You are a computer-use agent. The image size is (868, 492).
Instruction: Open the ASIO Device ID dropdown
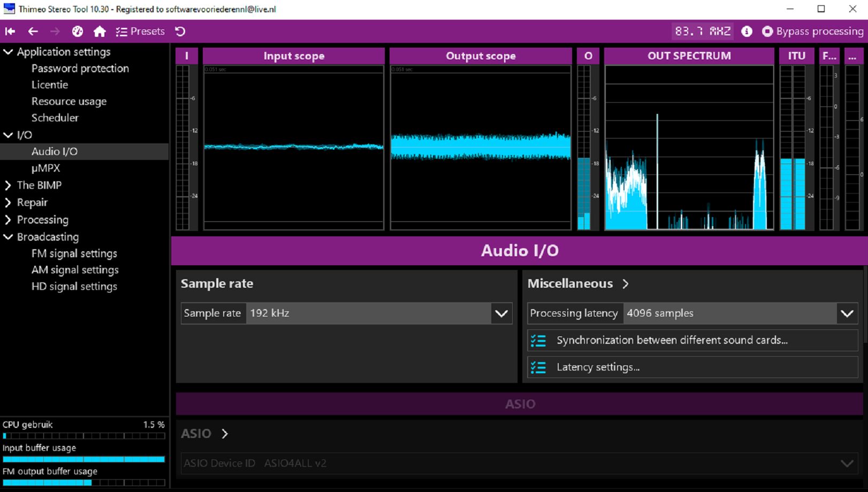519,463
